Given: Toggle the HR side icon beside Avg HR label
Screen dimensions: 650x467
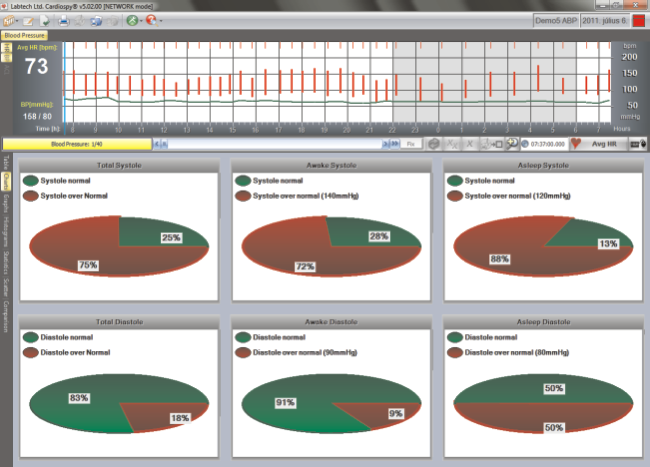Looking at the screenshot, I should pos(7,48).
